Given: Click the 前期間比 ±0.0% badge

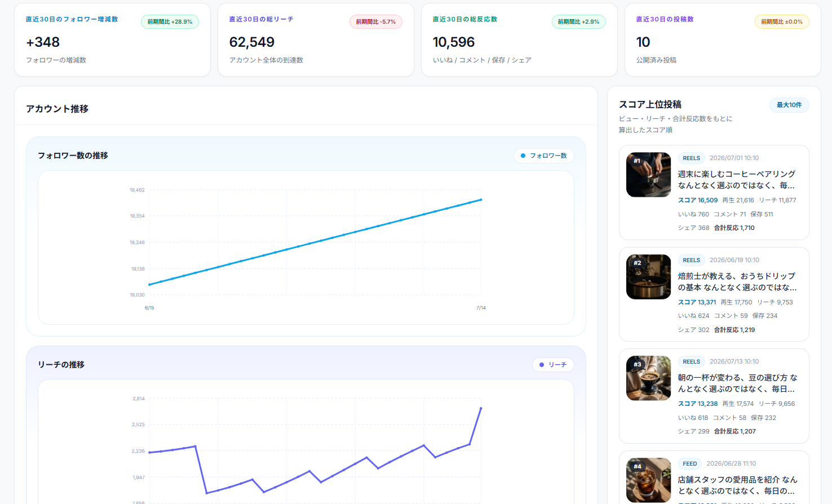Looking at the screenshot, I should (782, 22).
